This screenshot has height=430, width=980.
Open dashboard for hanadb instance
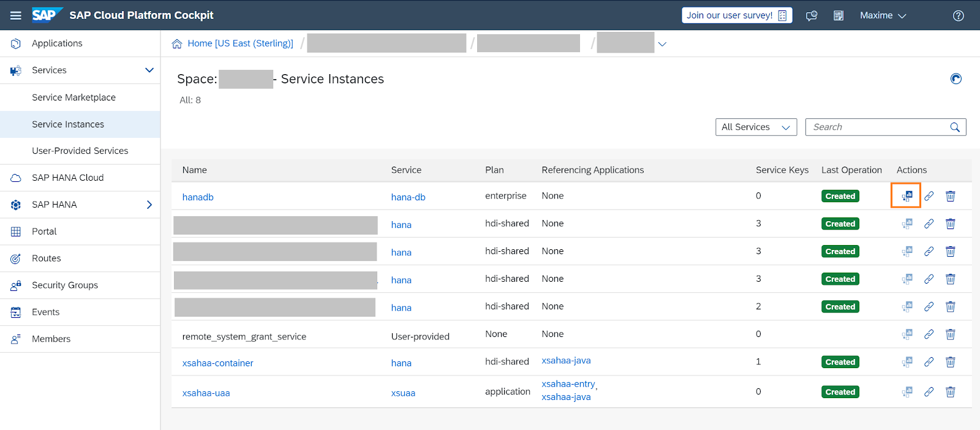(x=907, y=196)
